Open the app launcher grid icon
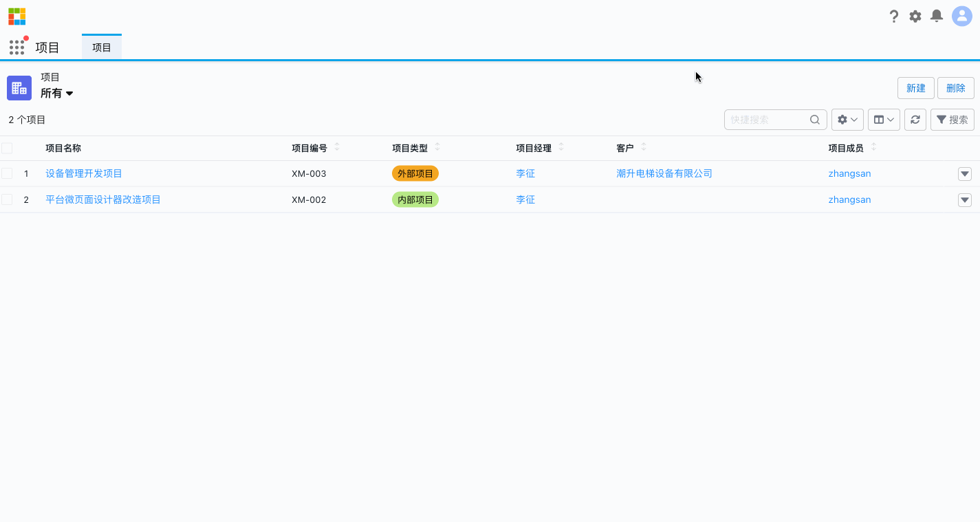Viewport: 980px width, 522px height. pos(17,47)
